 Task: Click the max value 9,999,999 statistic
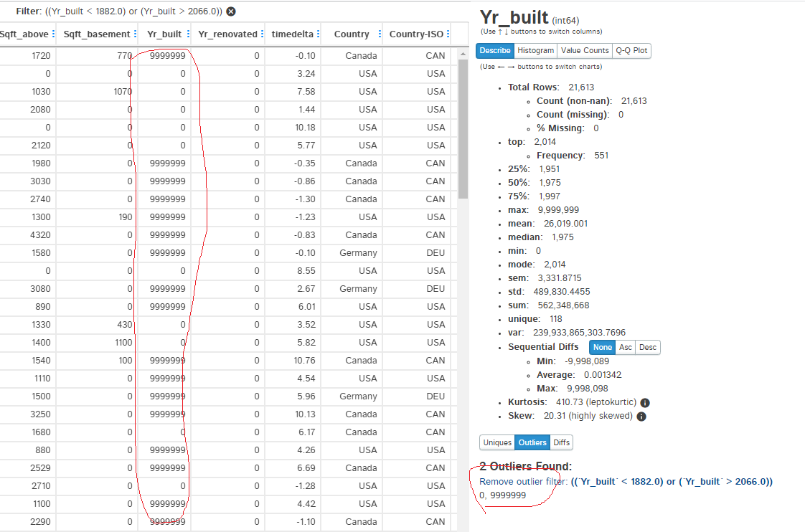pyautogui.click(x=558, y=210)
